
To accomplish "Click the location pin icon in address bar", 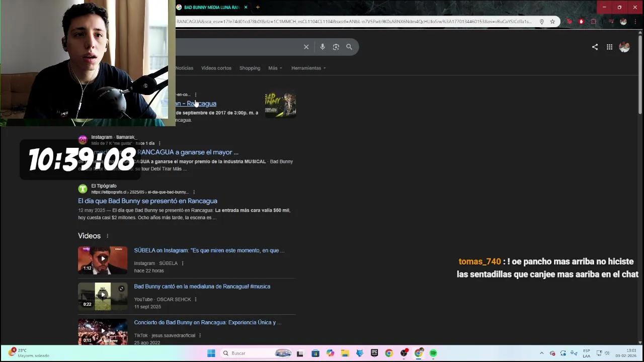I will 542,22.
